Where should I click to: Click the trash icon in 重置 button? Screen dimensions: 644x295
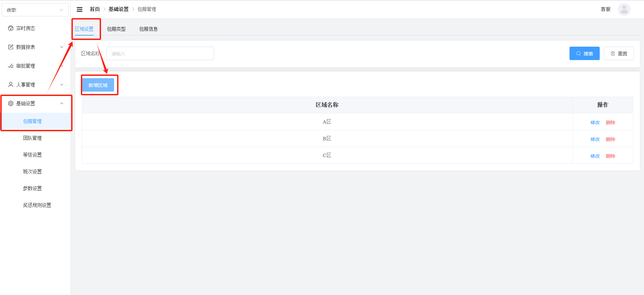(613, 53)
